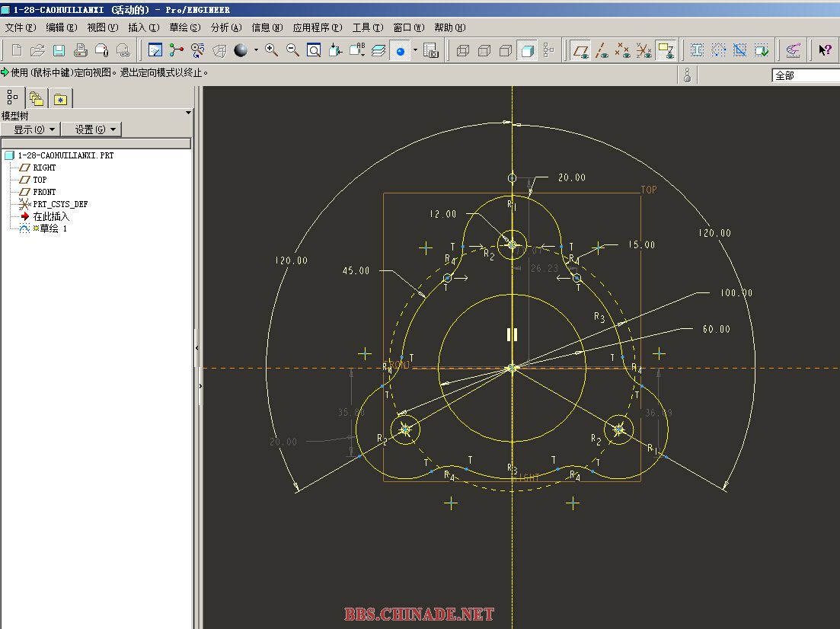
Task: Open the 草绘 menu
Action: 184,27
